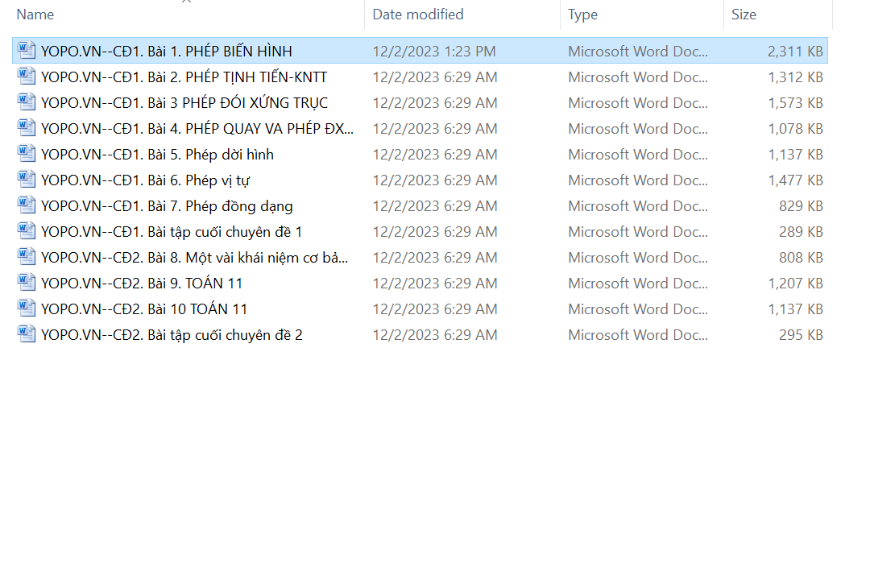Image resolution: width=870 pixels, height=588 pixels.
Task: Select file CĐ1. Bài tập cuối chuyên đề 1
Action: (172, 232)
